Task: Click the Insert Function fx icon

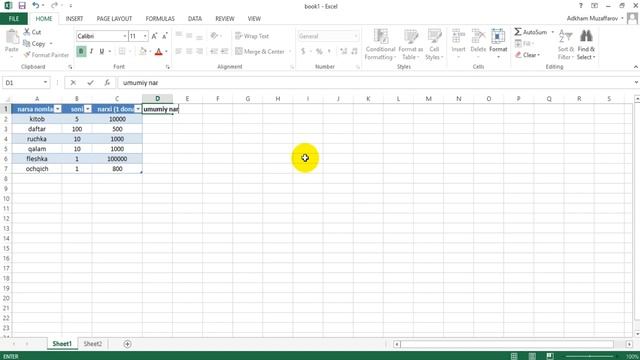Action: (x=107, y=83)
